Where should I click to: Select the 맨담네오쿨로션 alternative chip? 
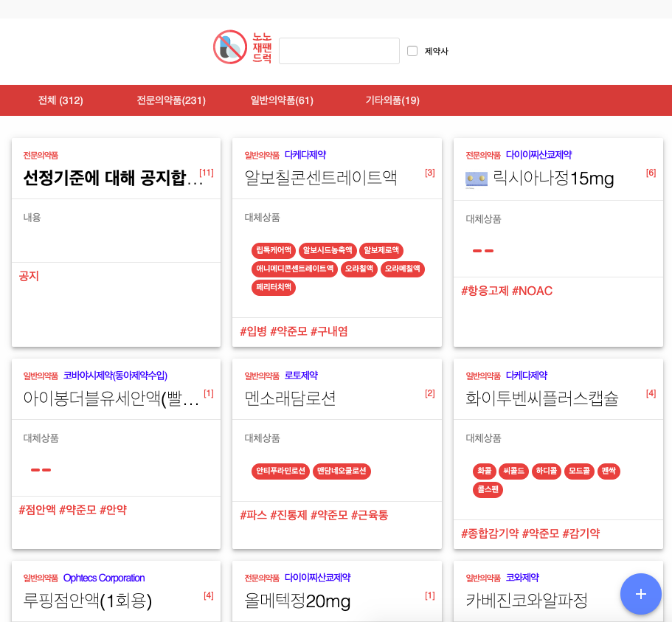342,471
